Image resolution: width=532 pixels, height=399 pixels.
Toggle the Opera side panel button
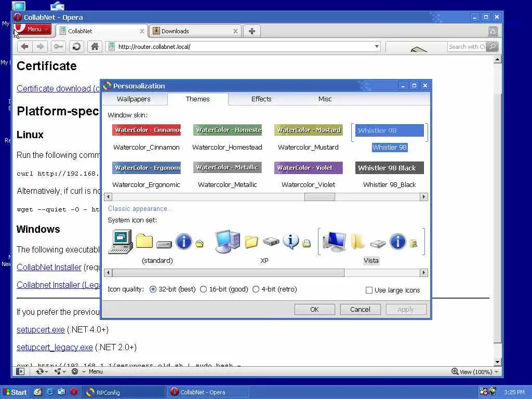20,371
